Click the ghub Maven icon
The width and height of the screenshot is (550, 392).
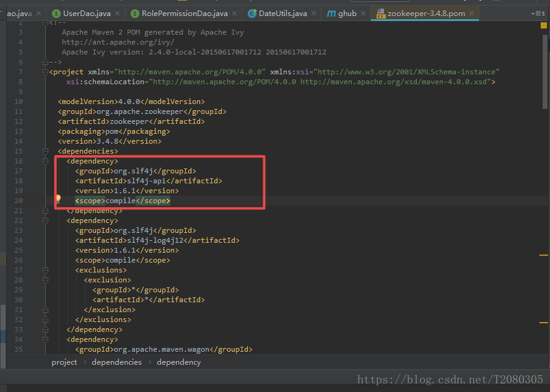[x=331, y=14]
